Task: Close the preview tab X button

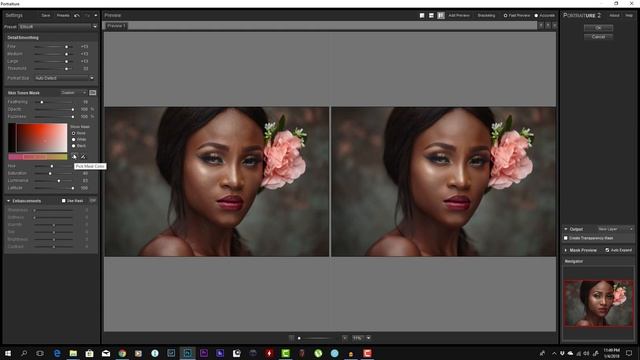Action: point(554,25)
